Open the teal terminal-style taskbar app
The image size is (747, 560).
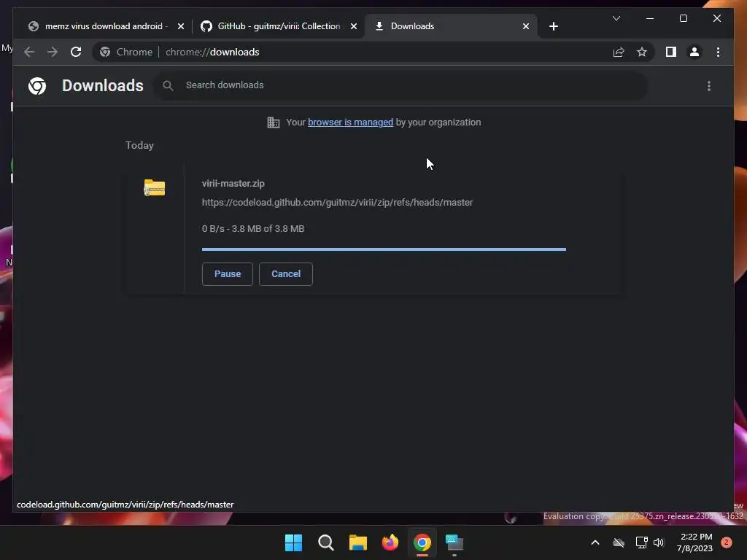tap(454, 542)
